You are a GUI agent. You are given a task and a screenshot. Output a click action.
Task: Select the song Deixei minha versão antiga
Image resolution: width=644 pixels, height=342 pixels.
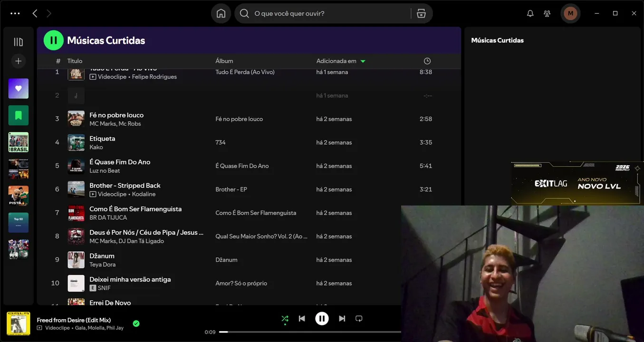click(x=130, y=279)
